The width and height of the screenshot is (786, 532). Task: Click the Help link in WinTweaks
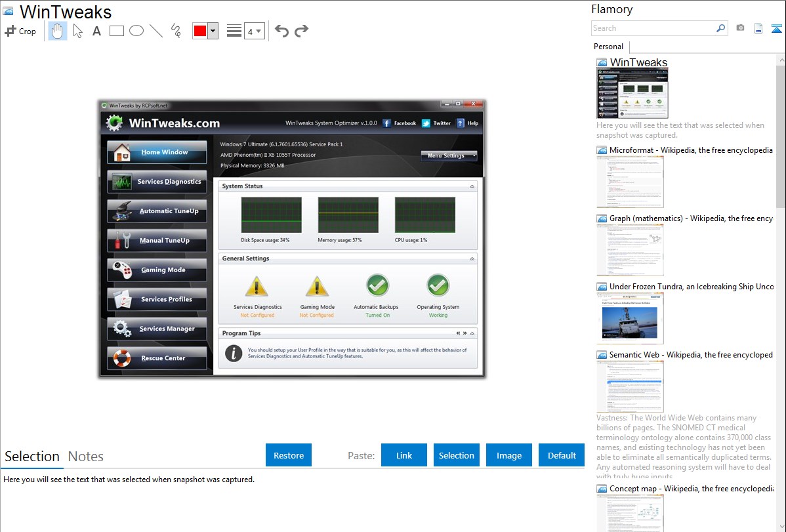(x=467, y=123)
